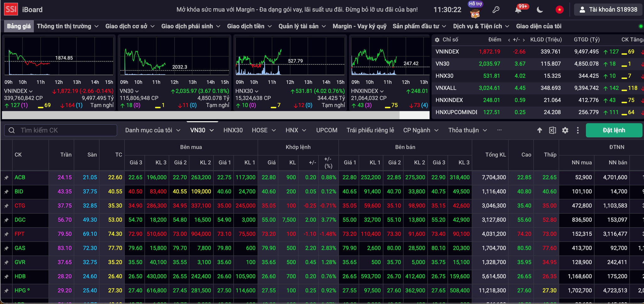Expand the CP Ngành dropdown
The height and width of the screenshot is (304, 644).
pos(421,130)
